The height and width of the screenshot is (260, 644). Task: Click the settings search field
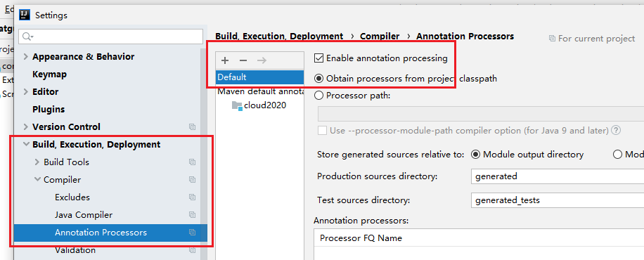[111, 37]
